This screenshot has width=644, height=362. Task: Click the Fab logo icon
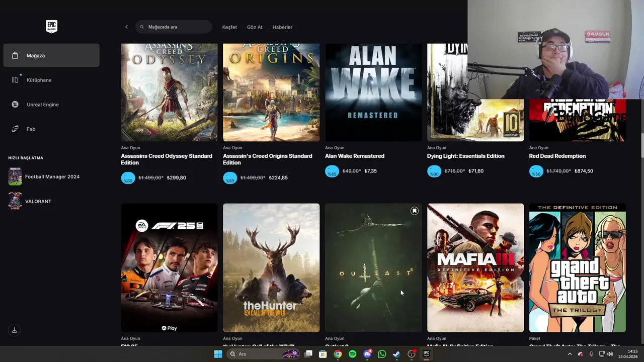[x=15, y=129]
